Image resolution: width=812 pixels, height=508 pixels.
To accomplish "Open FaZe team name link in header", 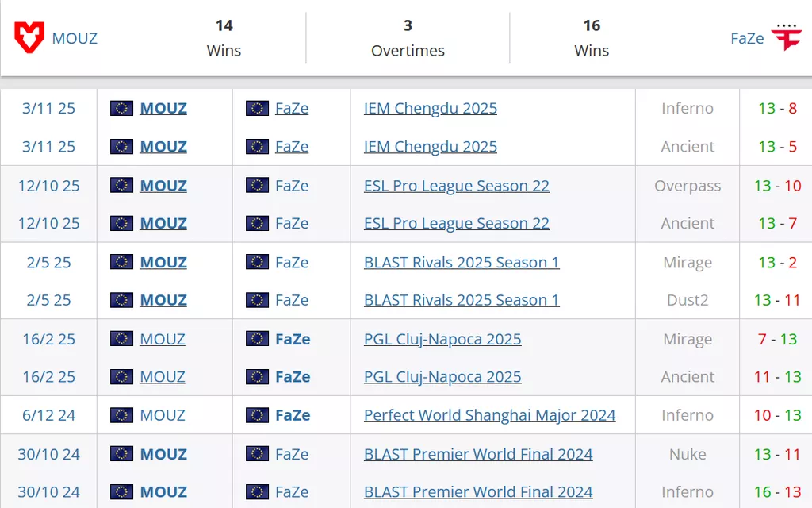I will (x=747, y=38).
